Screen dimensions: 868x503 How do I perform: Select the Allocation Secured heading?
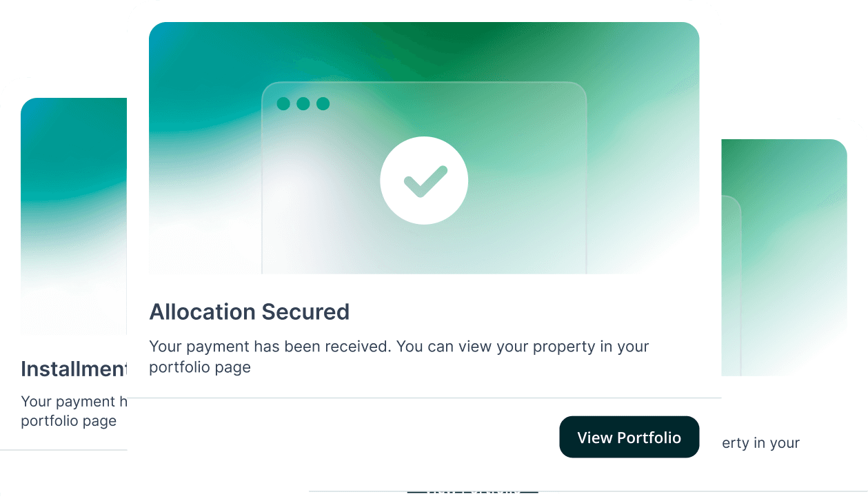250,311
